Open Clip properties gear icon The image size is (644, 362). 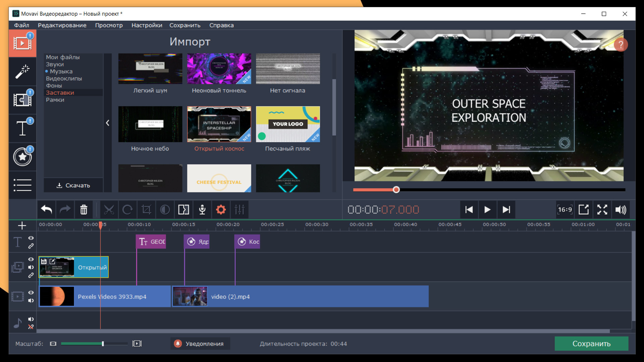coord(221,210)
